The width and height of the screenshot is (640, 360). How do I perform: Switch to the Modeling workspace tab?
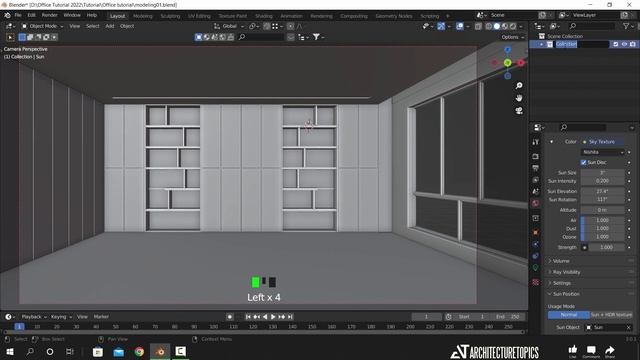[142, 16]
